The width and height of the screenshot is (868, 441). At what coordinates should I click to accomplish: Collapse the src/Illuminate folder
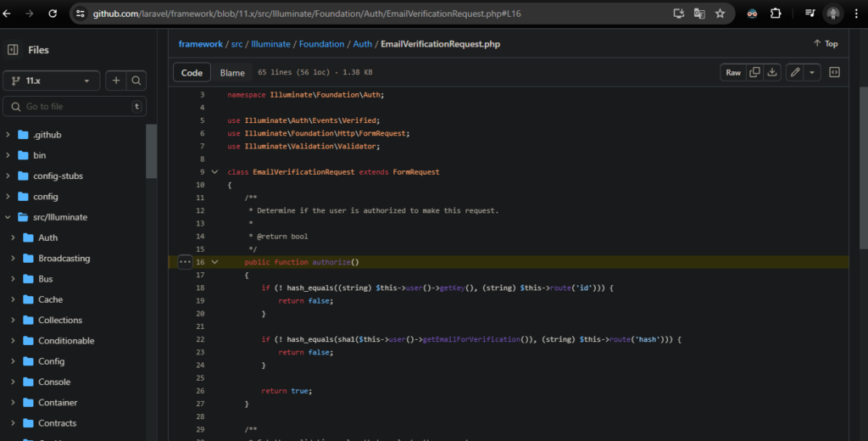[x=8, y=217]
